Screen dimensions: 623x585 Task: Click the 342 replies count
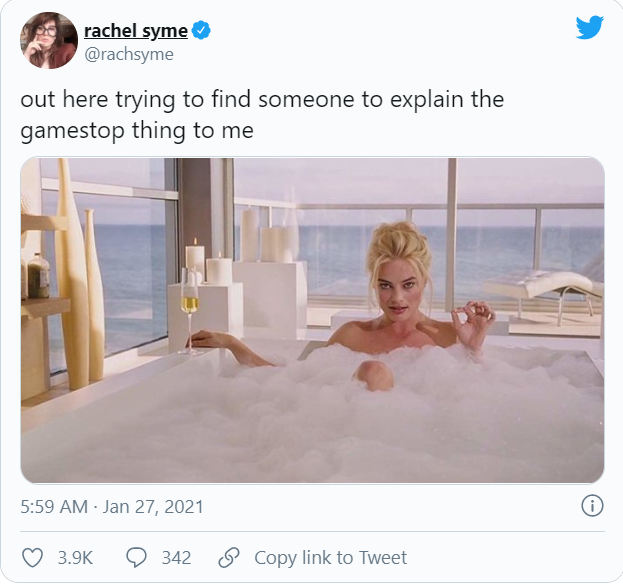176,557
